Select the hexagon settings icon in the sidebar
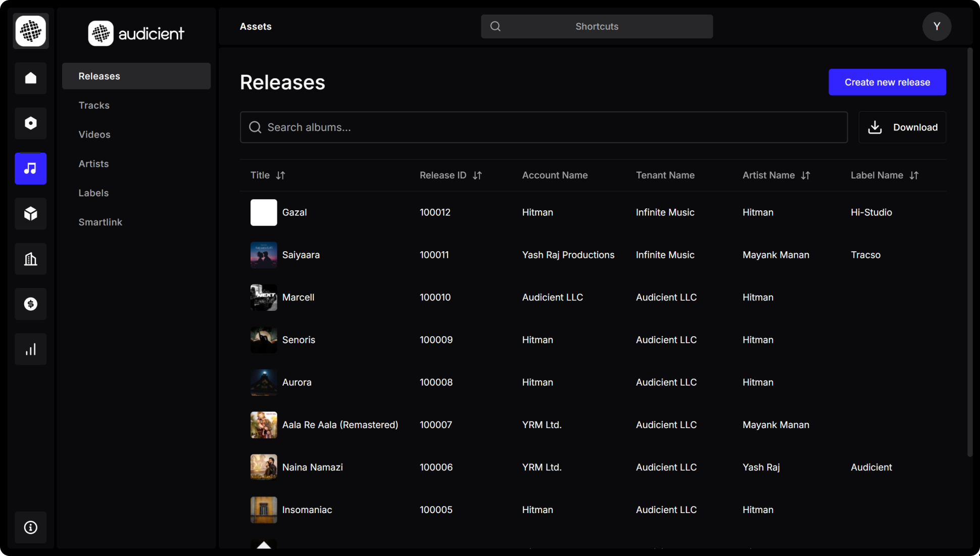Viewport: 980px width, 556px height. click(30, 123)
